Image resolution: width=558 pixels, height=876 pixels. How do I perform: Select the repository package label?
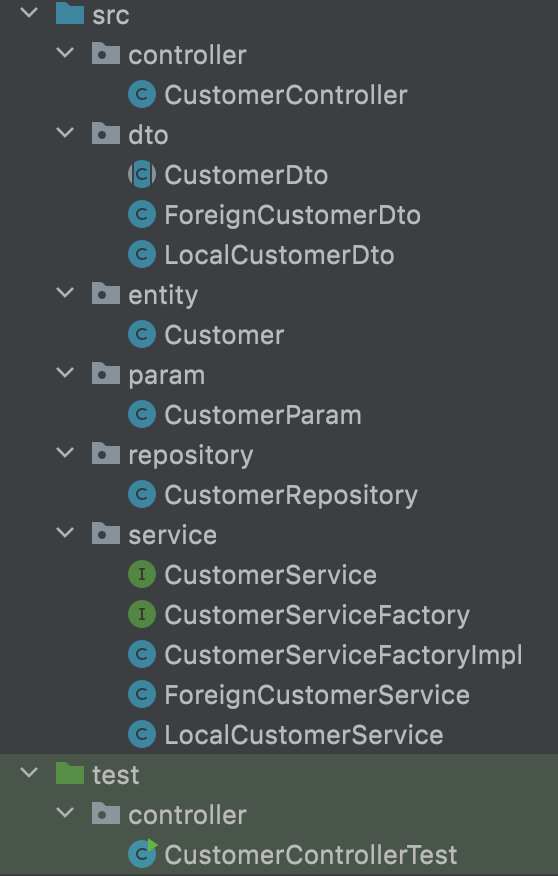point(190,456)
